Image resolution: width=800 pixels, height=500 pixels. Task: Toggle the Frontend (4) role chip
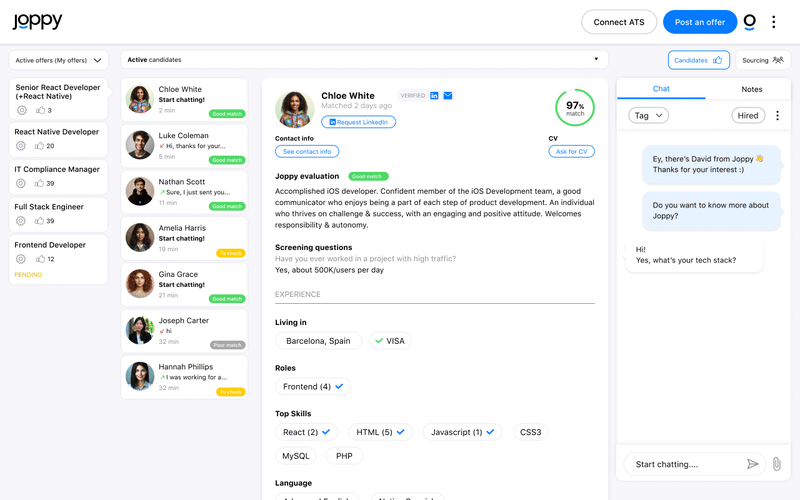(313, 386)
